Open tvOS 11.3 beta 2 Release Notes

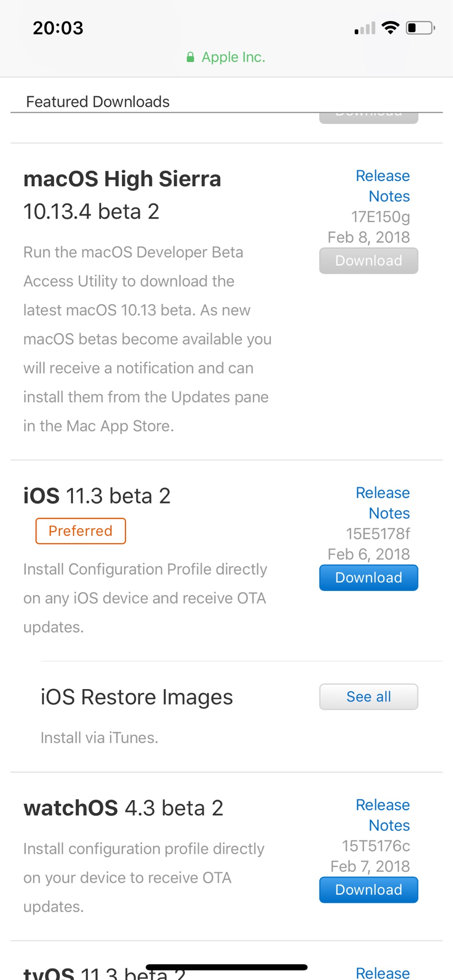click(383, 972)
